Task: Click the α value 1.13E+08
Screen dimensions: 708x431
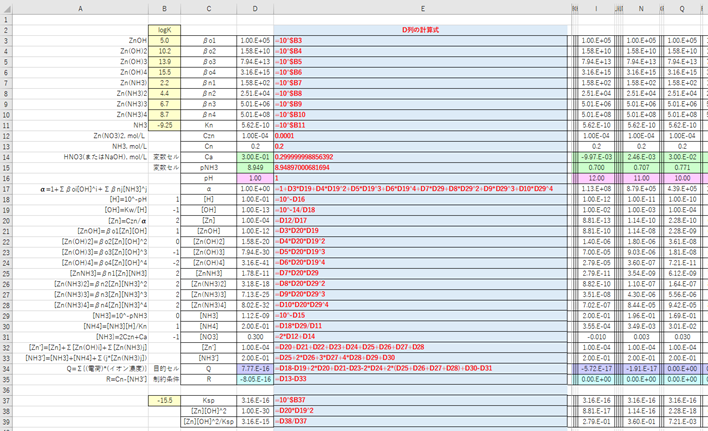Action: [x=596, y=189]
